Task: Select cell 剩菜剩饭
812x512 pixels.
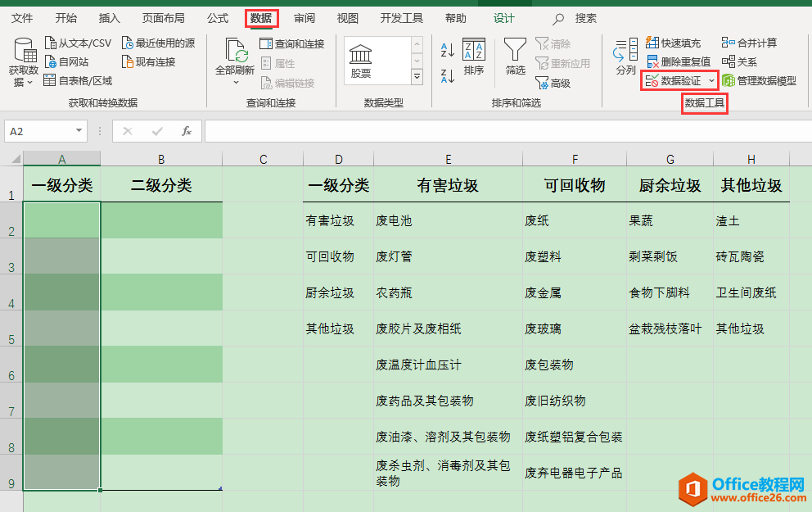Action: [x=670, y=256]
